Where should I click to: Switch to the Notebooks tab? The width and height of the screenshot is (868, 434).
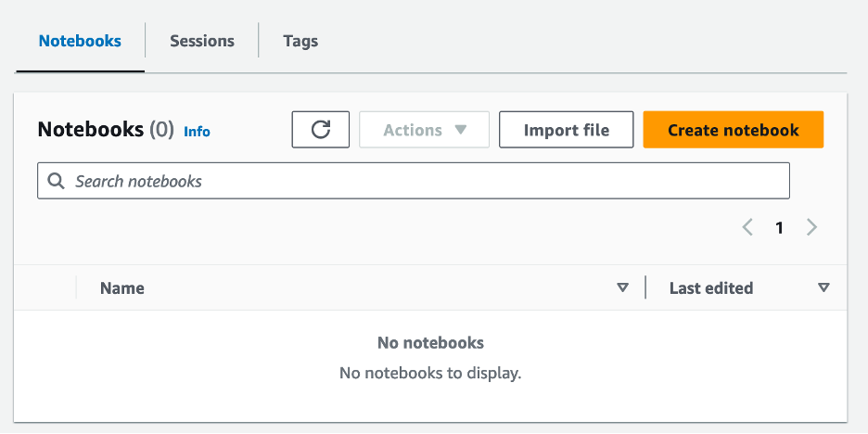point(80,41)
